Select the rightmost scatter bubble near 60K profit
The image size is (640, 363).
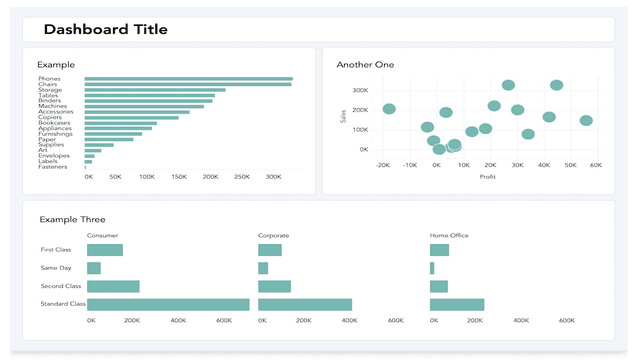(586, 120)
